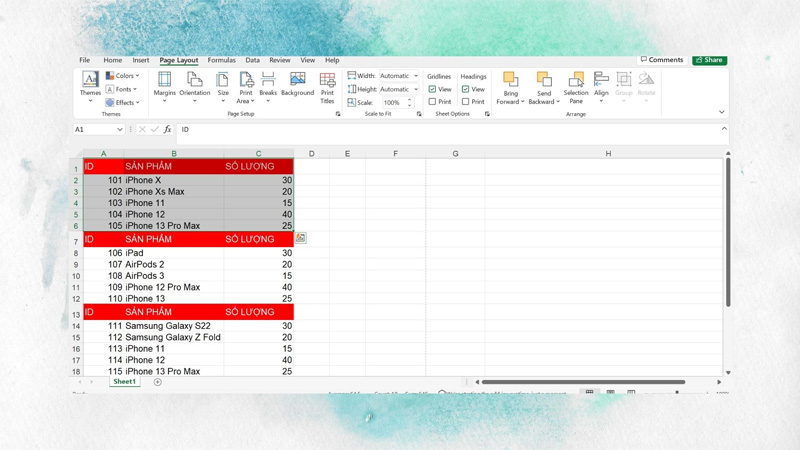800x450 pixels.
Task: Open the Fonts theme dropdown
Action: coord(121,89)
